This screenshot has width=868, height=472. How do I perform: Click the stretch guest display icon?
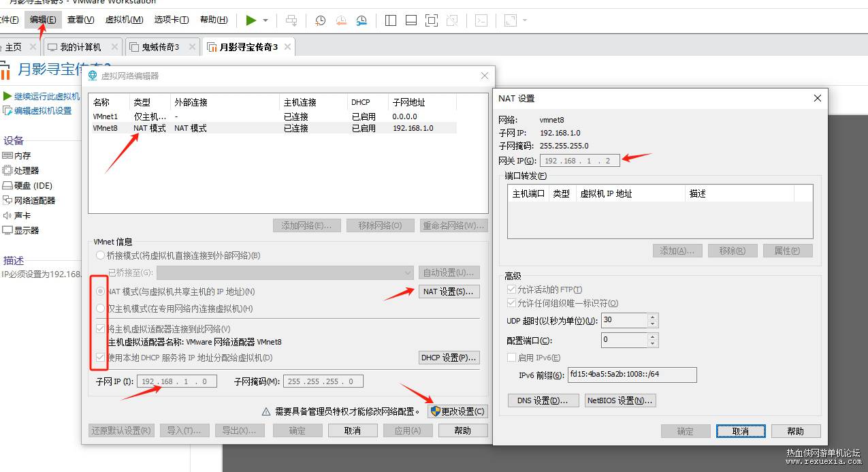coord(511,20)
